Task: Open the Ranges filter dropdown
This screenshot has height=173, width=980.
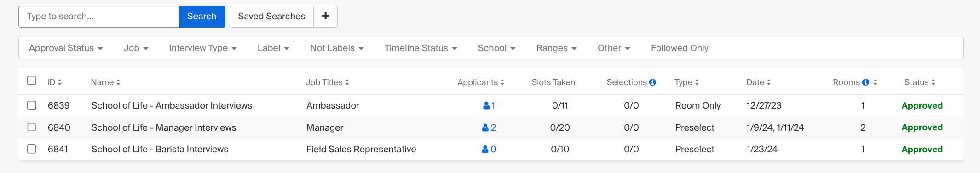Action: coord(557,48)
